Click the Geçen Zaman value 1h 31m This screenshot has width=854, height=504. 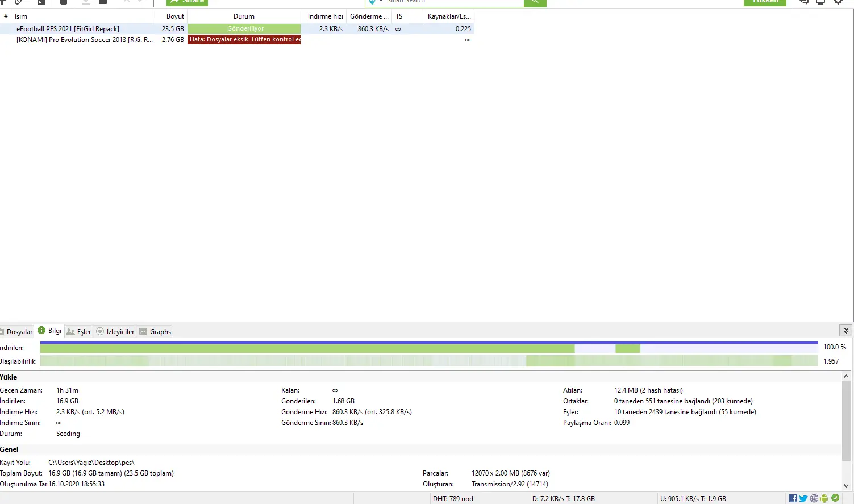67,390
